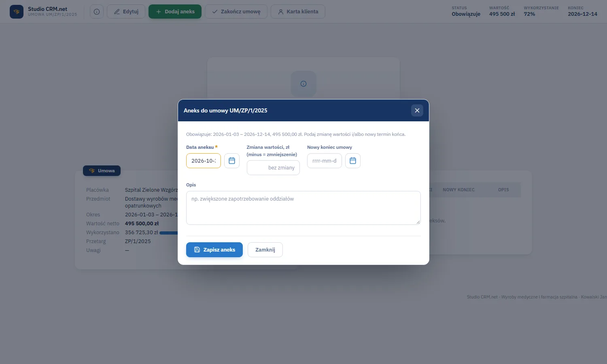
Task: Click the NOWY KONIEC column header
Action: click(x=458, y=190)
